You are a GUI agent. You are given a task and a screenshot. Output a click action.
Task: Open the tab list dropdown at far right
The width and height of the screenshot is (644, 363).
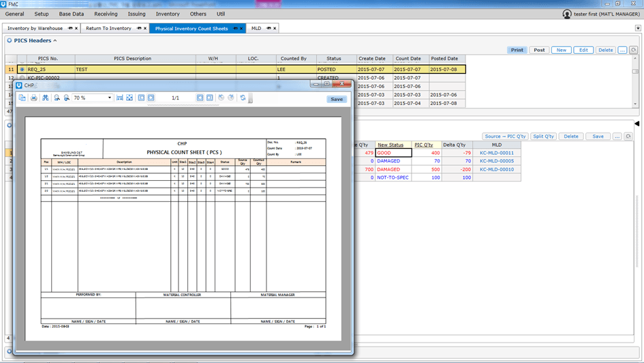638,29
